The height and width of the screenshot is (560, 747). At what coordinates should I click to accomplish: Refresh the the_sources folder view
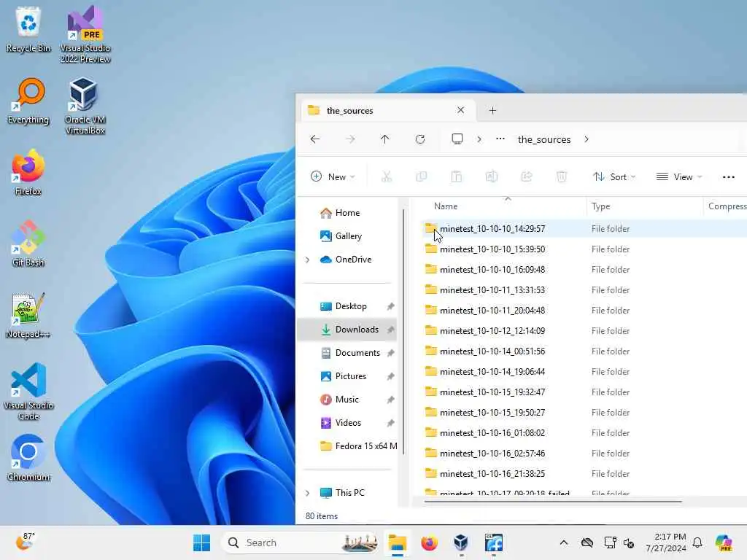(419, 139)
